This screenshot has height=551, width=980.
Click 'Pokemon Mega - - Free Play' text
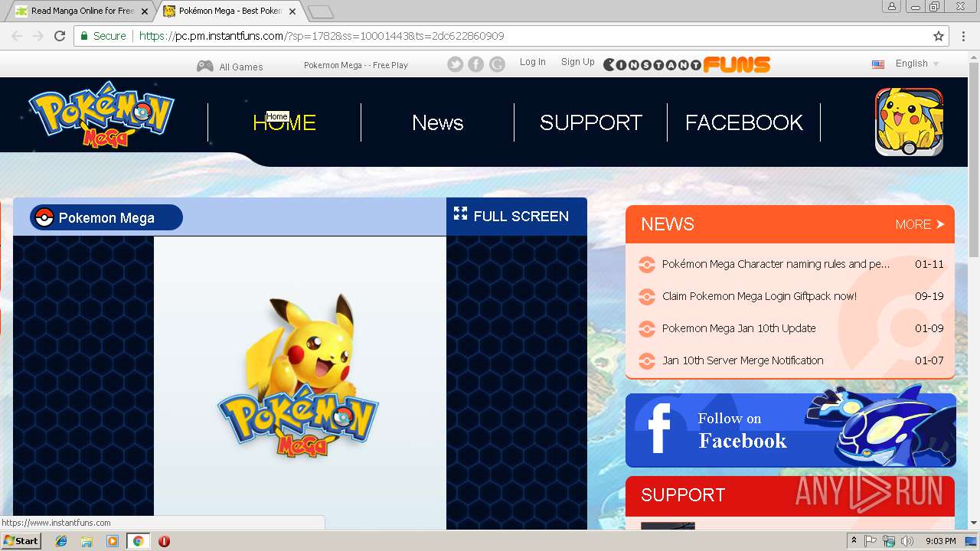(x=356, y=65)
